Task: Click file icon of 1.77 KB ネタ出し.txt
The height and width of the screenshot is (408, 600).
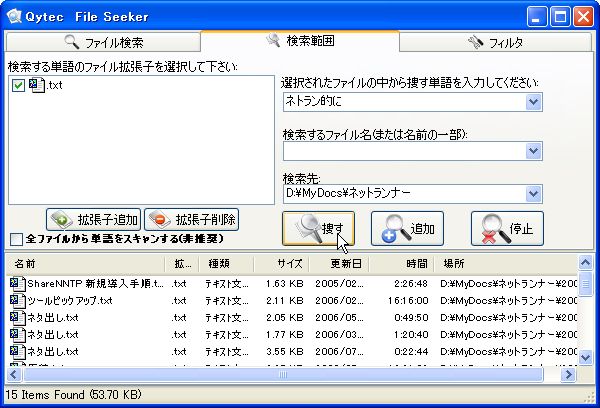Action: [x=17, y=335]
